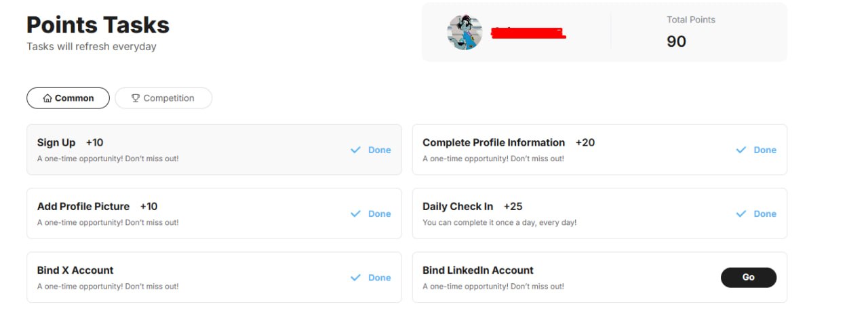Click Done on Complete Profile Information task

765,150
